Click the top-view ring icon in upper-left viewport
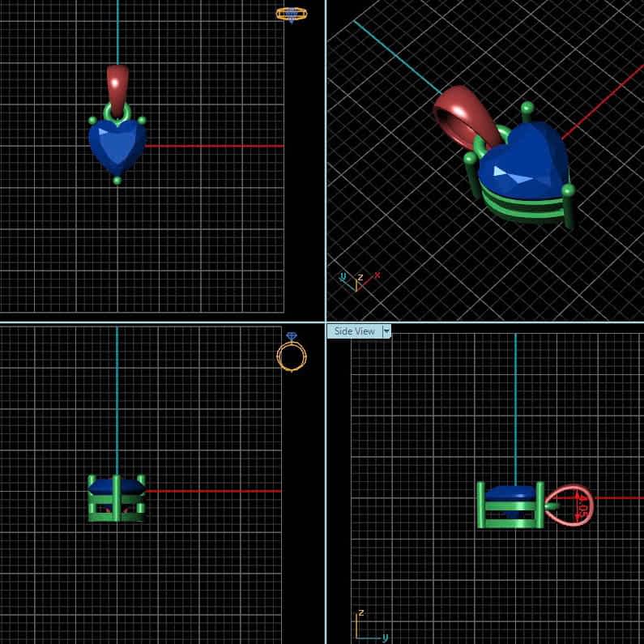 pos(291,14)
